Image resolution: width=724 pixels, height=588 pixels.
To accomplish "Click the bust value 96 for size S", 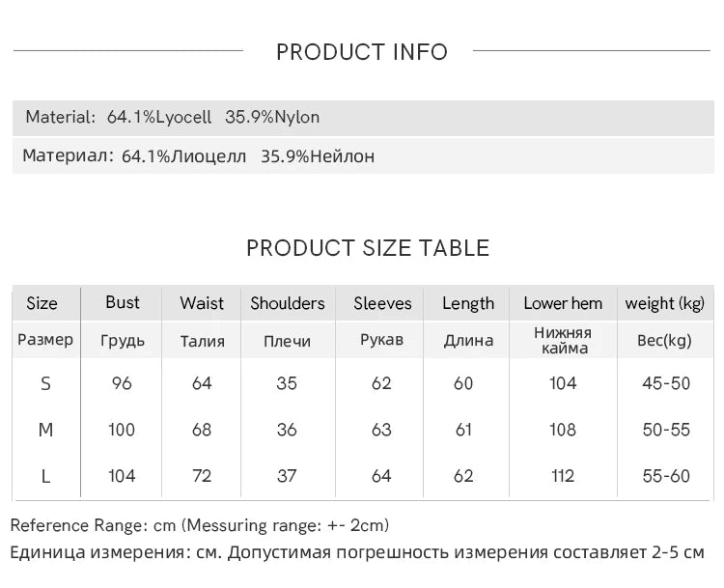I will click(x=122, y=383).
